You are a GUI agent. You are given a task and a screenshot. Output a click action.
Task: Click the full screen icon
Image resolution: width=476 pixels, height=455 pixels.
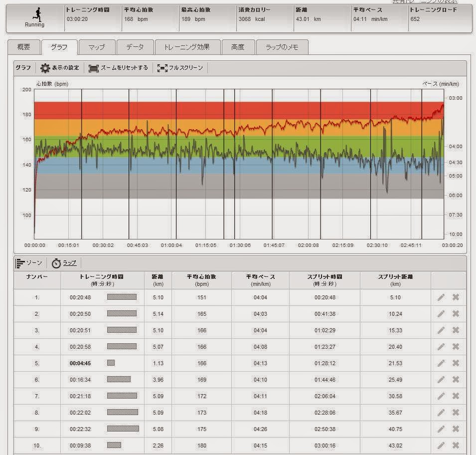tap(162, 68)
